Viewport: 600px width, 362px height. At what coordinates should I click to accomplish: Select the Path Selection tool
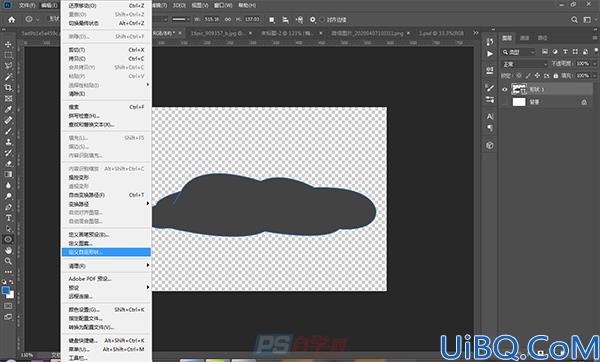(8, 229)
